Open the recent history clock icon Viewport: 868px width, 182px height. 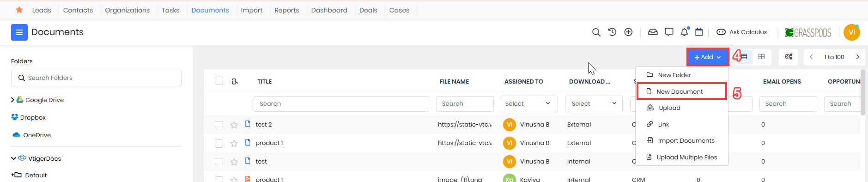point(612,32)
